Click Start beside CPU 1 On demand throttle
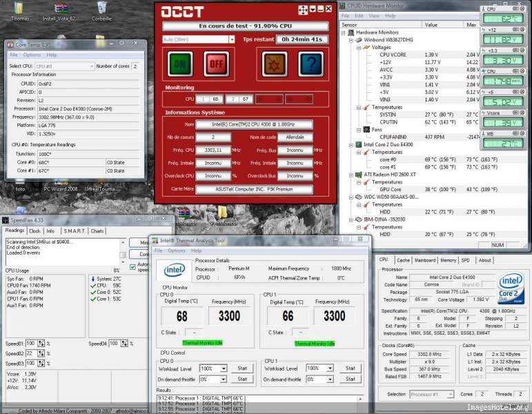532x414 pixels. tap(350, 379)
